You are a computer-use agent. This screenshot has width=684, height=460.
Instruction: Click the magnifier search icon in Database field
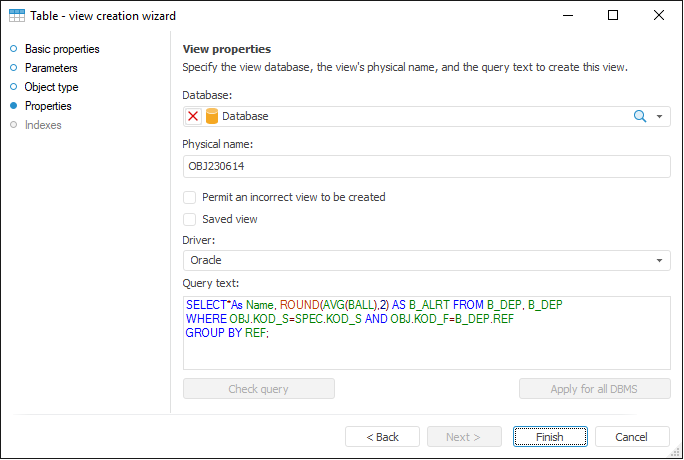[x=640, y=116]
